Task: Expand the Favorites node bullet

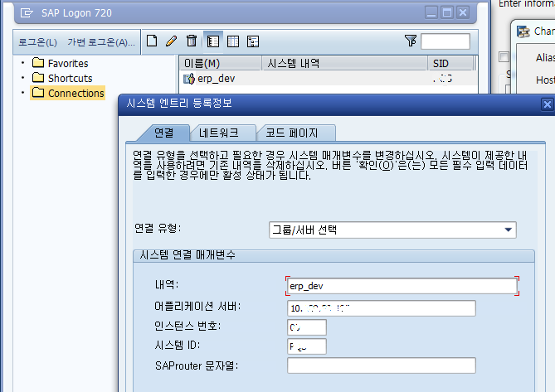Action: tap(23, 63)
